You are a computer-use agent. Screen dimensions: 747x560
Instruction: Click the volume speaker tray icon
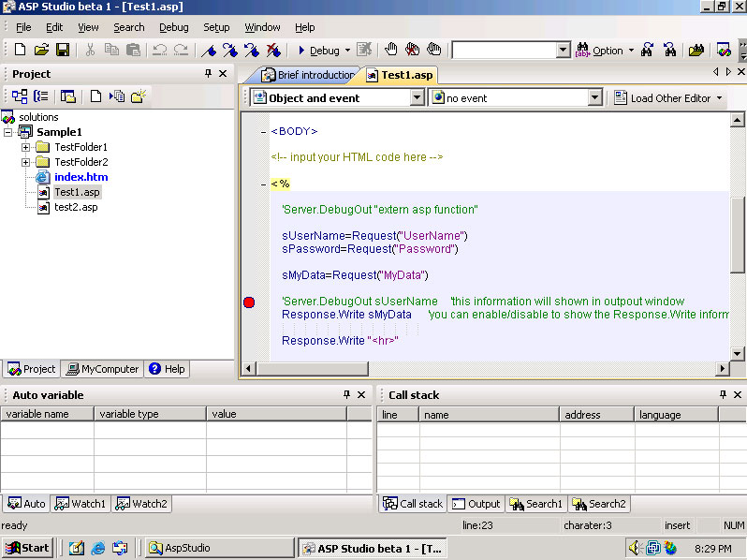634,548
